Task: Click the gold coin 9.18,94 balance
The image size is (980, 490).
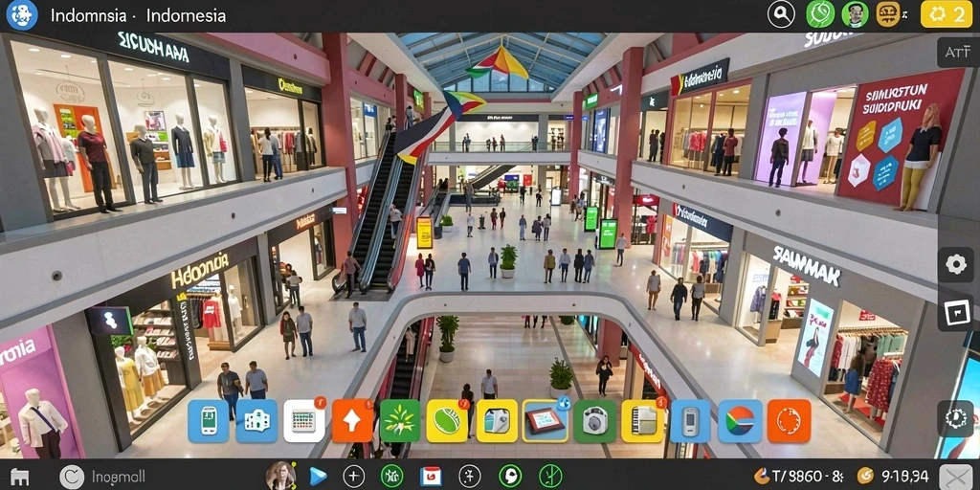Action: 893,477
